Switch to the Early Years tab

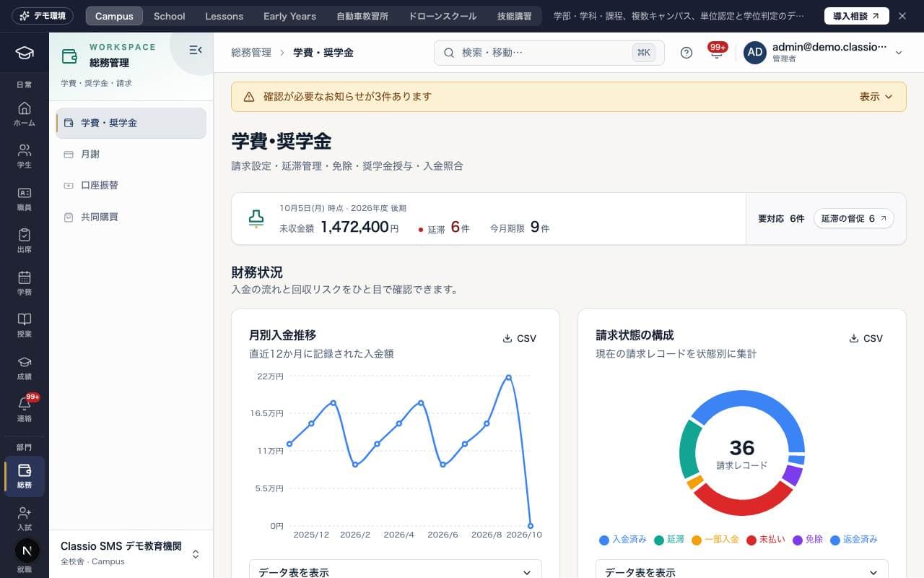(289, 16)
